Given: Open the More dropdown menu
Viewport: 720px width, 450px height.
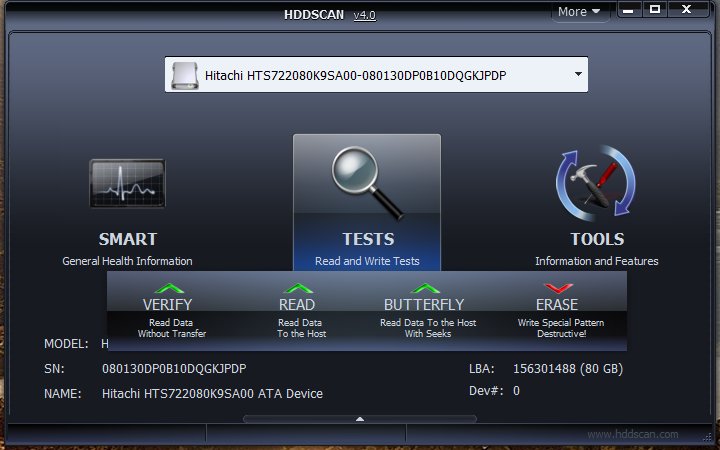Looking at the screenshot, I should (579, 11).
